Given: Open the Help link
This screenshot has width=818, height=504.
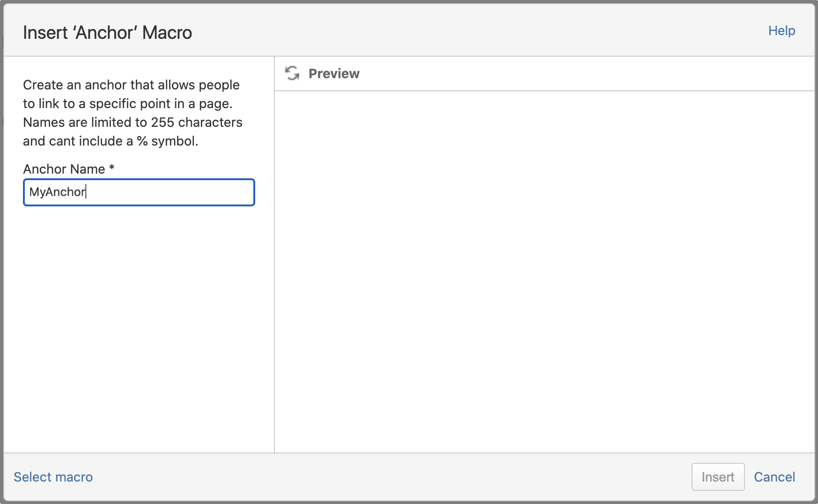Looking at the screenshot, I should point(781,30).
